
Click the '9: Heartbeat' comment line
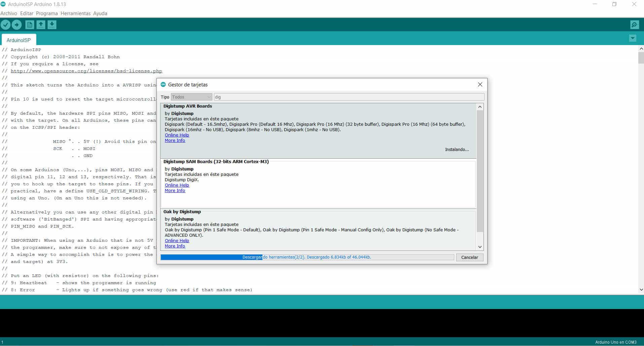click(79, 283)
